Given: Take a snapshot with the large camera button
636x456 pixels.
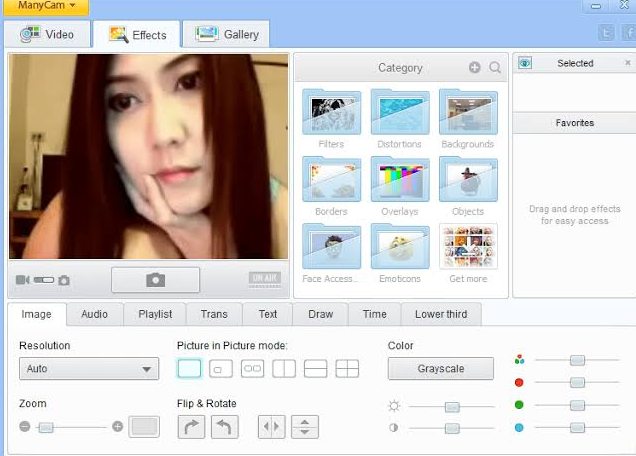Looking at the screenshot, I should click(155, 280).
